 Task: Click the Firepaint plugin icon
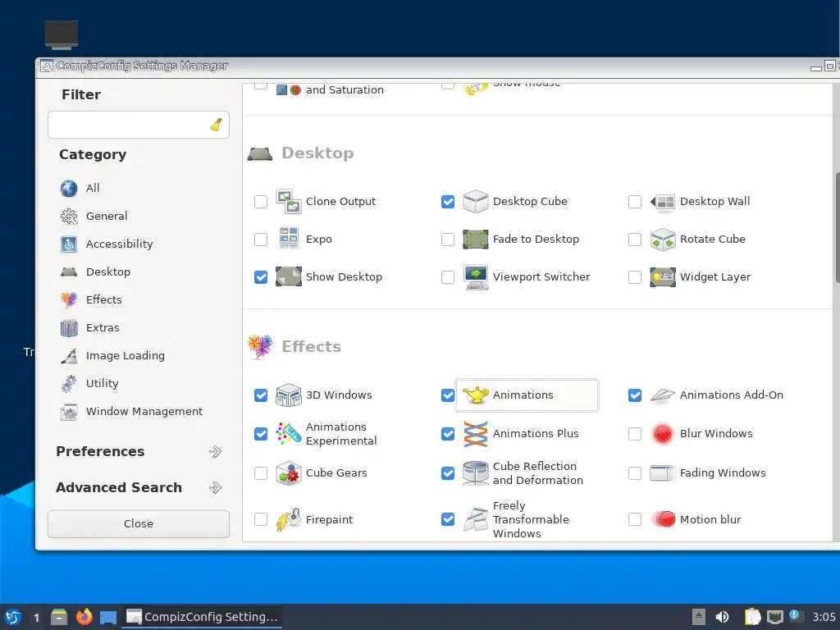(288, 519)
